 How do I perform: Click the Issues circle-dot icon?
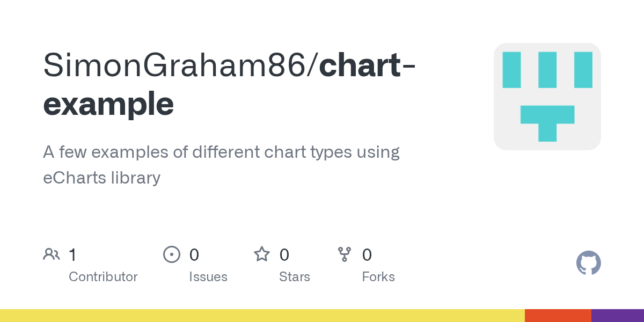click(x=171, y=254)
